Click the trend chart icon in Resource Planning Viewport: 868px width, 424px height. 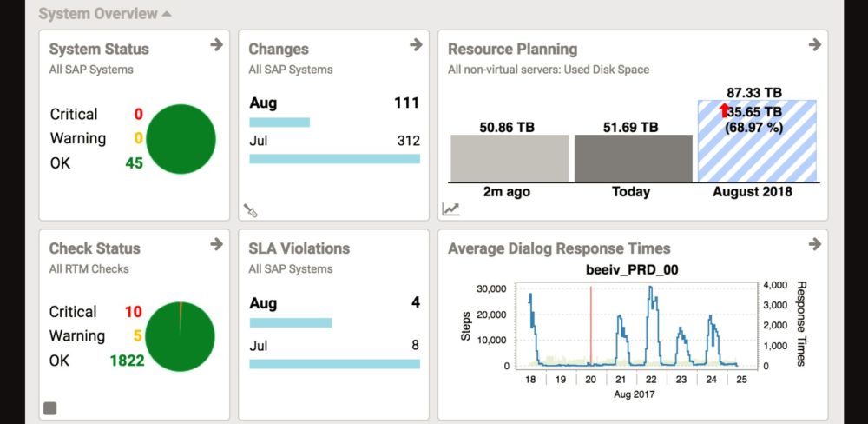[450, 209]
